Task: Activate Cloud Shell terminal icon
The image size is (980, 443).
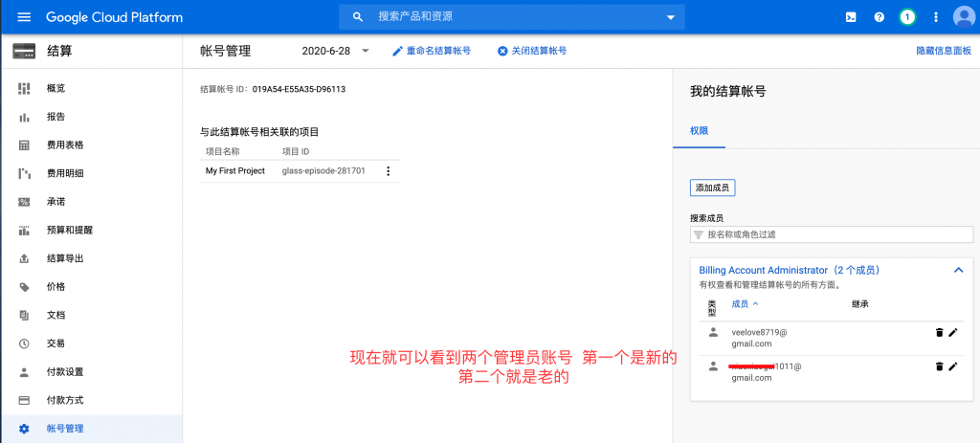Action: (x=851, y=17)
